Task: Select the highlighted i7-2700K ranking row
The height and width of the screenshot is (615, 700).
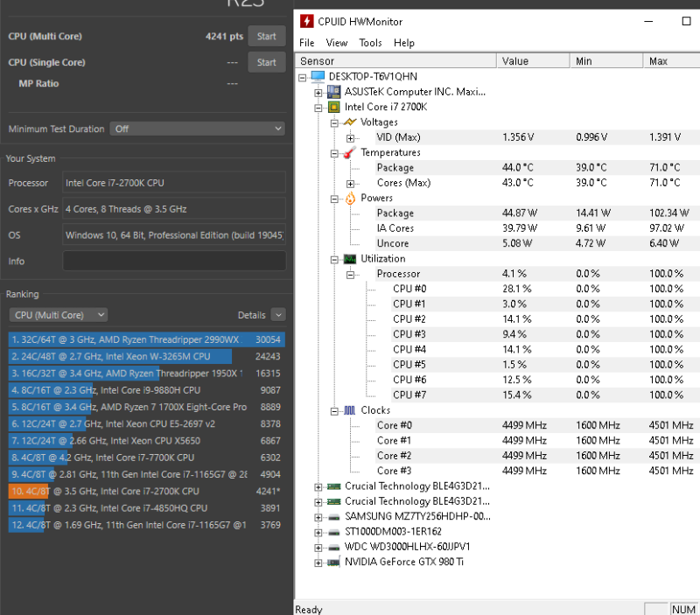Action: coord(146,491)
